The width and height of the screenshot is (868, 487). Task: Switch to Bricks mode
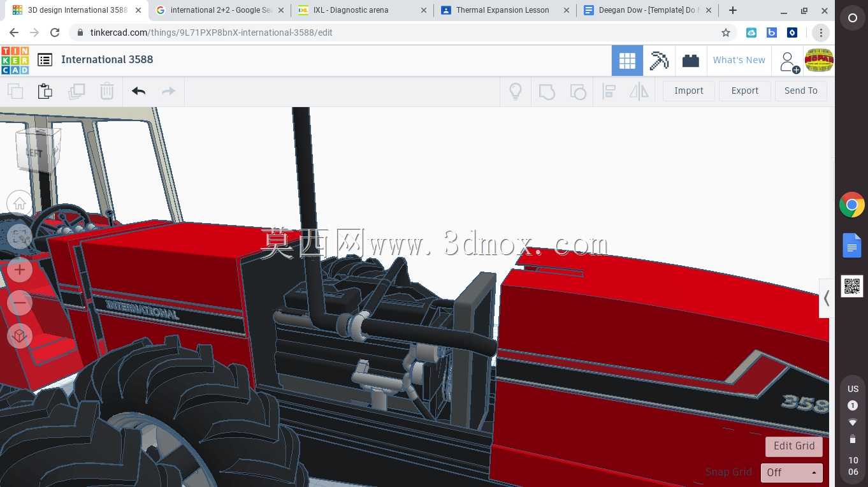click(x=690, y=61)
